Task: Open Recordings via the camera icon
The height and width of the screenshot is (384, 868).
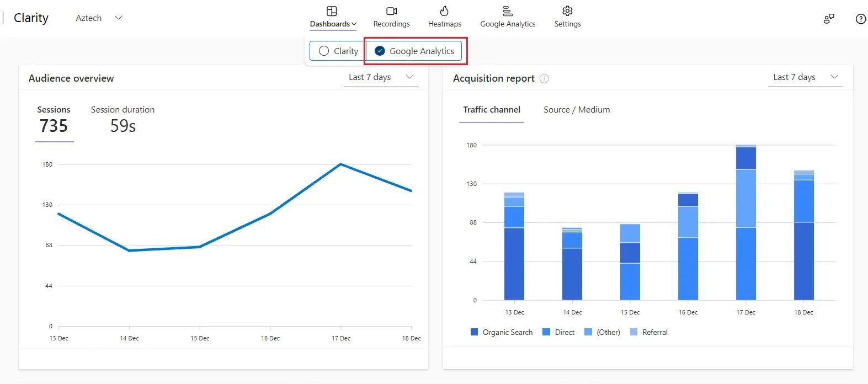Action: pyautogui.click(x=392, y=11)
